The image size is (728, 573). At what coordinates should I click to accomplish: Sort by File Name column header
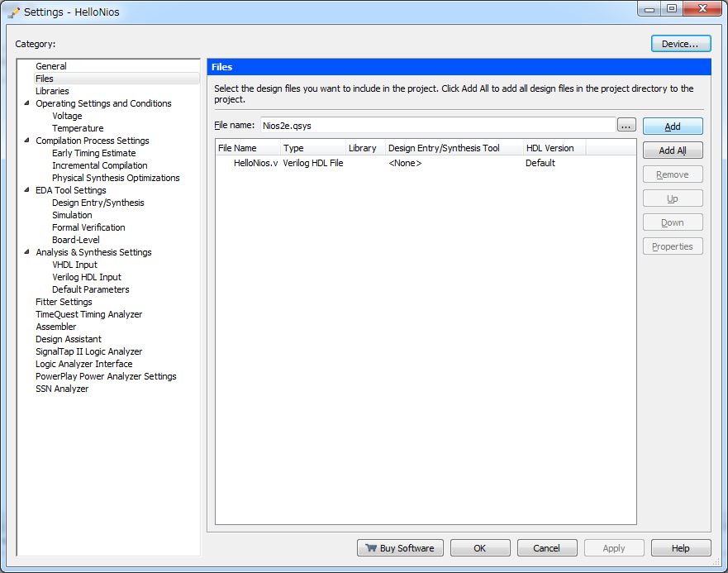click(x=249, y=148)
